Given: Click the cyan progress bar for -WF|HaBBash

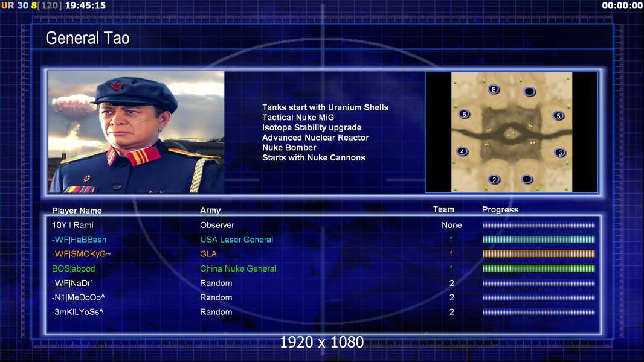Looking at the screenshot, I should coord(539,240).
